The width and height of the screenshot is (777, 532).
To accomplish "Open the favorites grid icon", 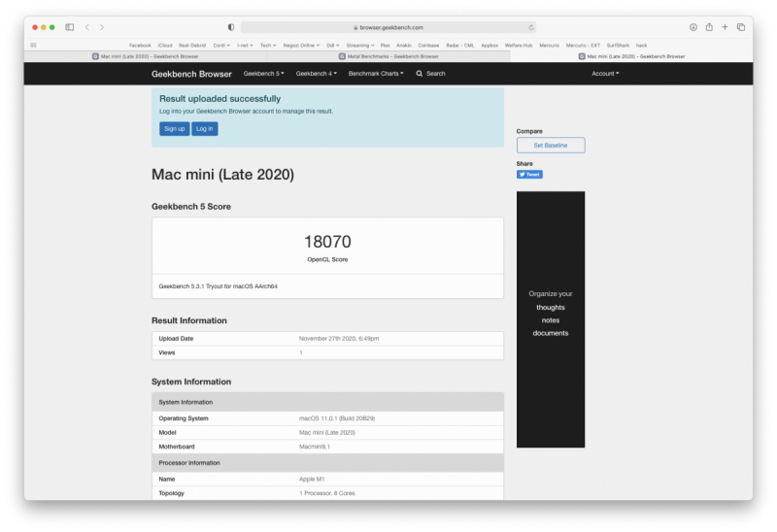I will 33,45.
